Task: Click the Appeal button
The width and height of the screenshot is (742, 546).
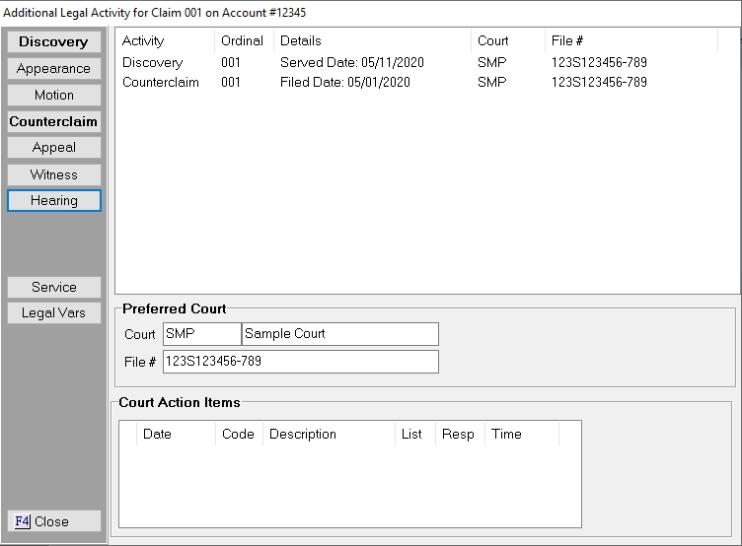Action: click(54, 147)
